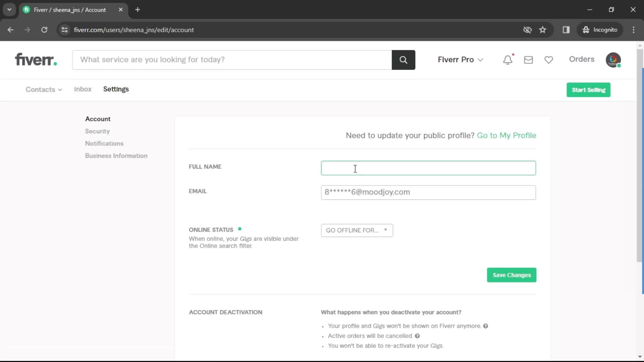Viewport: 644px width, 362px height.
Task: Click the Start Selling button
Action: (x=588, y=90)
